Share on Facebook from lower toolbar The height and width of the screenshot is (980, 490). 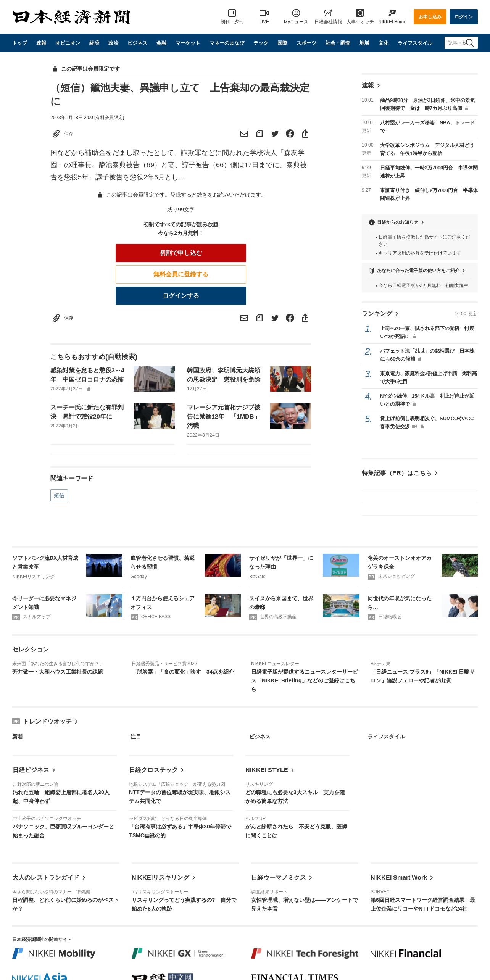pyautogui.click(x=290, y=318)
